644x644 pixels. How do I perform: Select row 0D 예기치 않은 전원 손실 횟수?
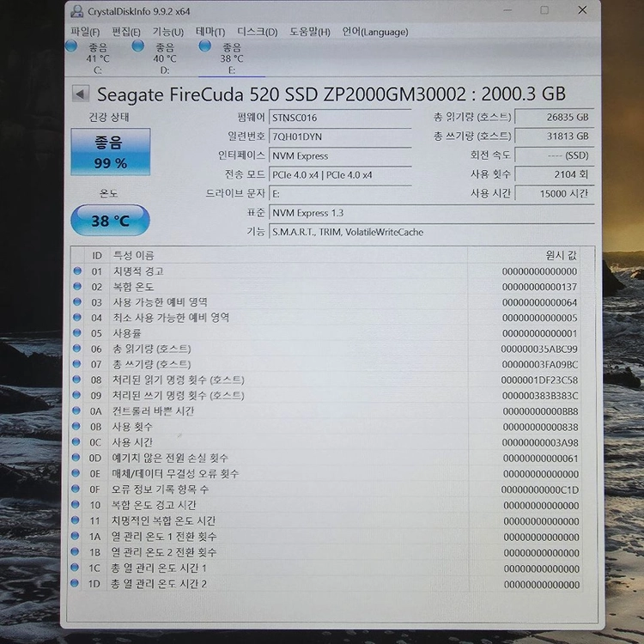coord(327,458)
